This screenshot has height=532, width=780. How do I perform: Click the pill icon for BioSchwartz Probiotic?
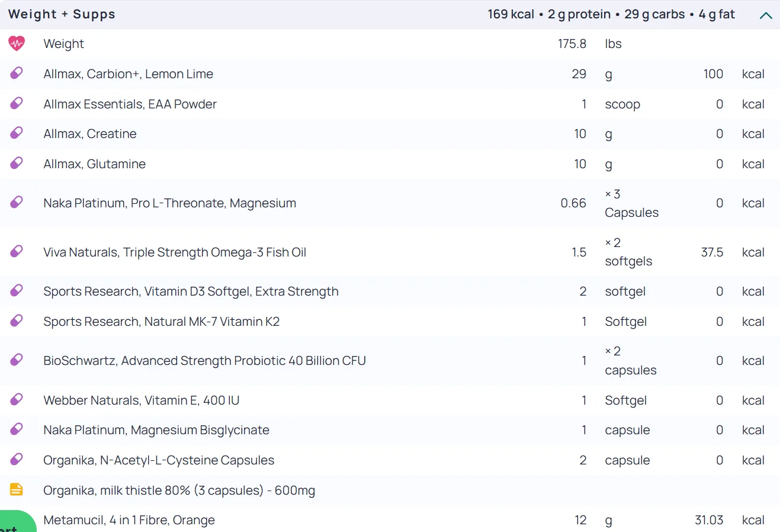[x=17, y=360]
